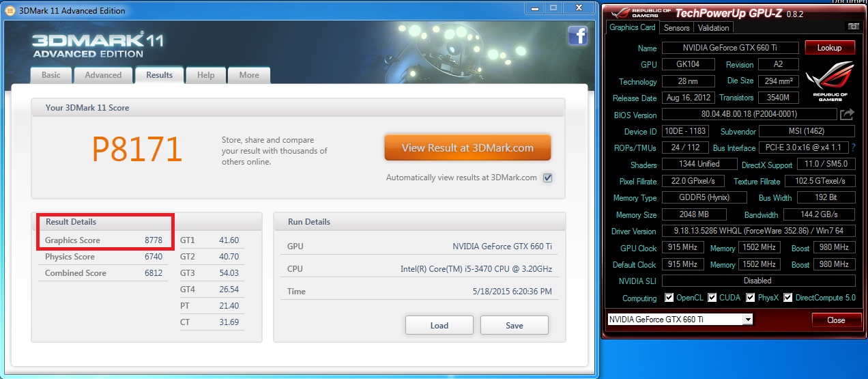Image resolution: width=868 pixels, height=379 pixels.
Task: Click the Close button in GPU-Z
Action: (x=836, y=320)
